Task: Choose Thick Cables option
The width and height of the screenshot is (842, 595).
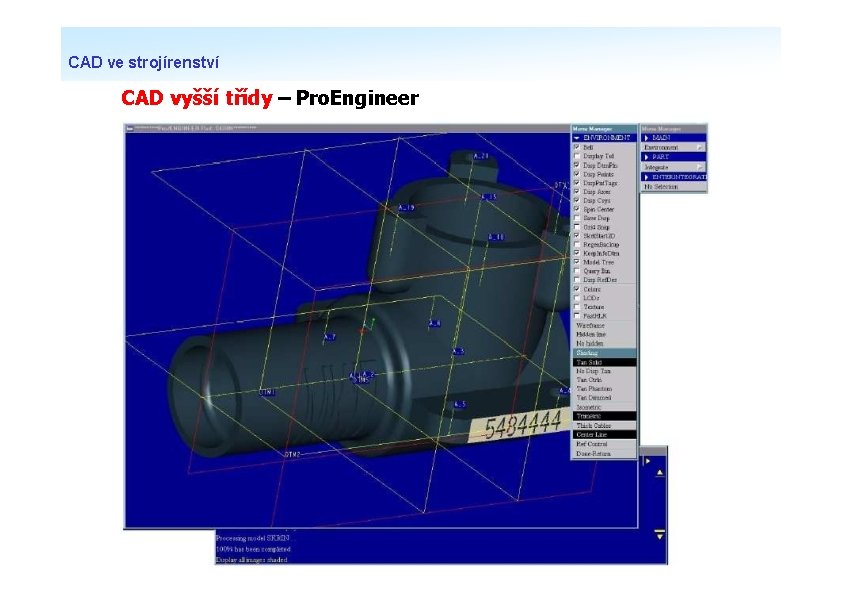Action: [604, 425]
